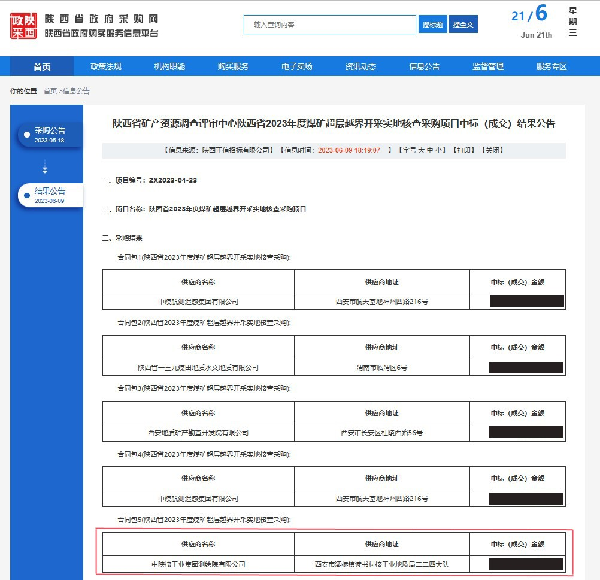Open the 政策法规 navigation tab
This screenshot has width=600, height=580.
pyautogui.click(x=106, y=66)
